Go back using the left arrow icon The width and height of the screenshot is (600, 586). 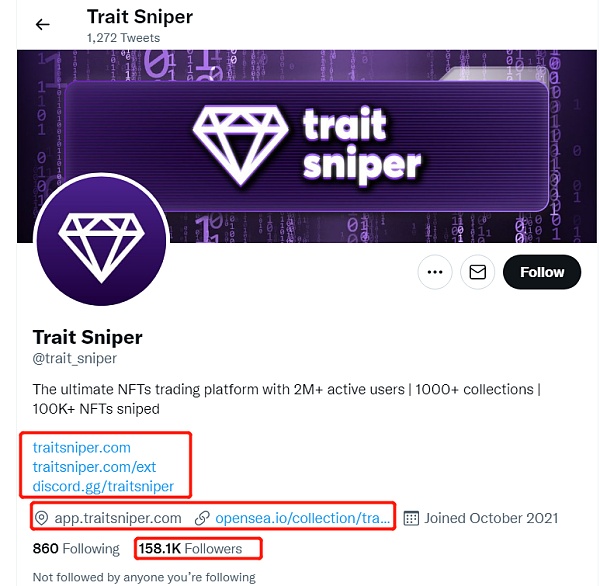tap(42, 24)
